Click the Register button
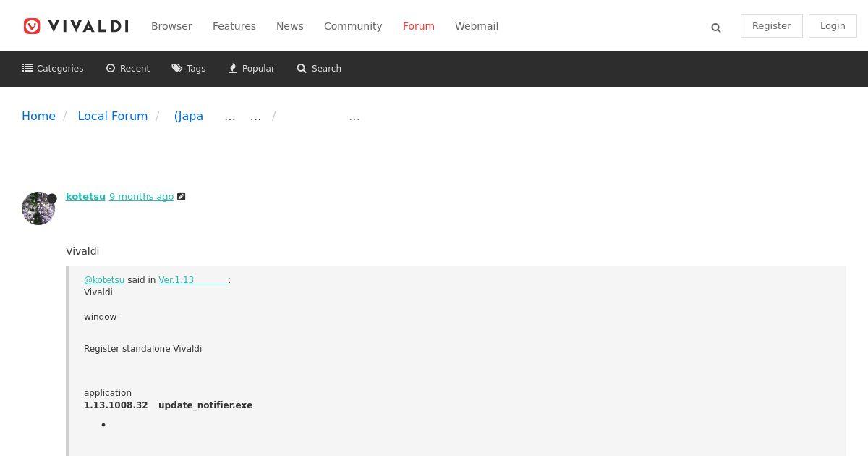The width and height of the screenshot is (868, 456). click(x=772, y=26)
